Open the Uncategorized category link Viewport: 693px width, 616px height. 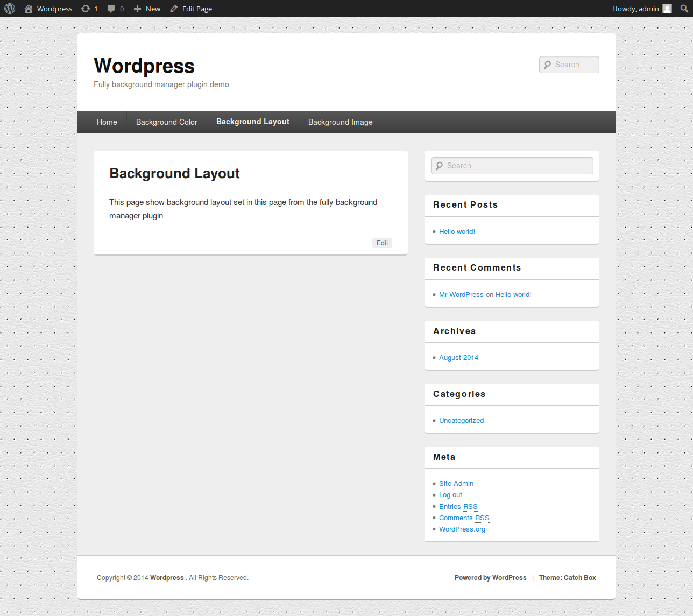(x=461, y=421)
